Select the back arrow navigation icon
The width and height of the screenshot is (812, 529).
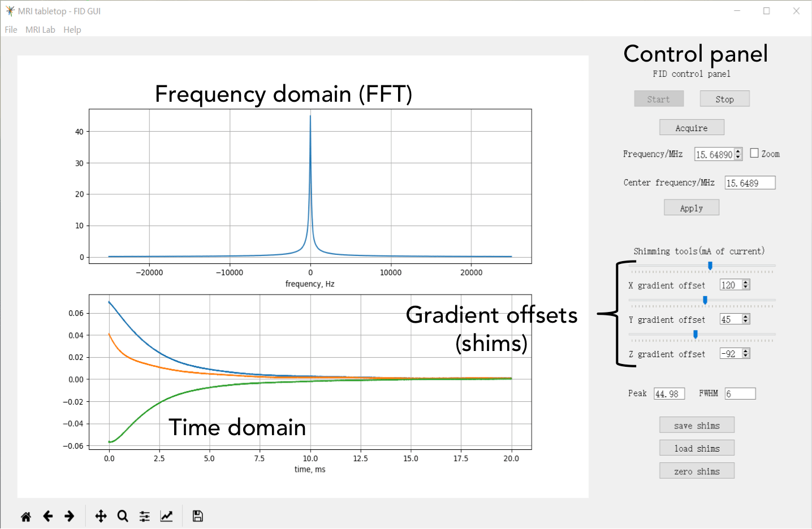(x=48, y=516)
